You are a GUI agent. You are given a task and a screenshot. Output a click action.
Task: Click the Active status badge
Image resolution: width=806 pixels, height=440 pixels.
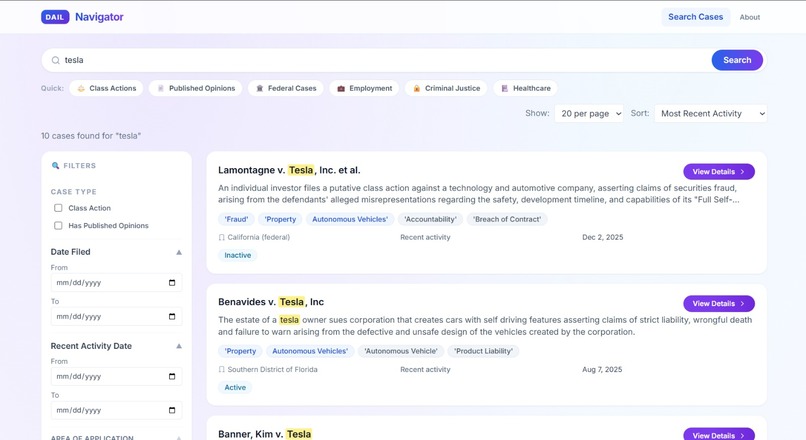235,388
